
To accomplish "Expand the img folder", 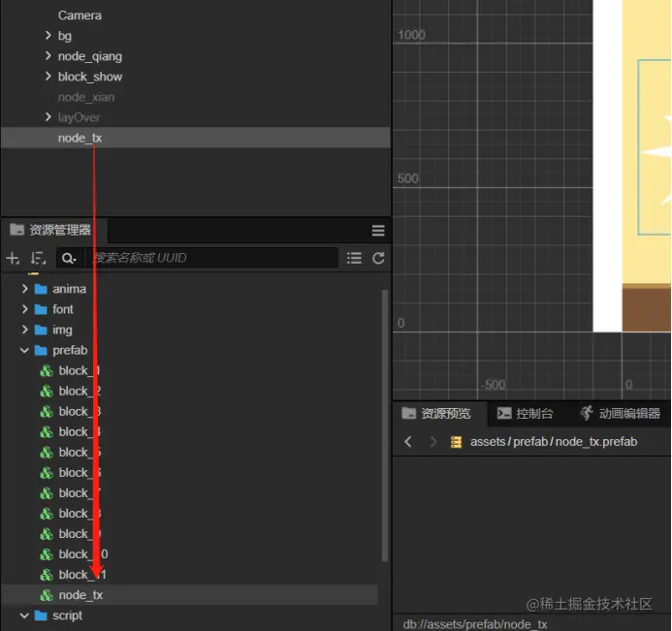I will [x=25, y=330].
